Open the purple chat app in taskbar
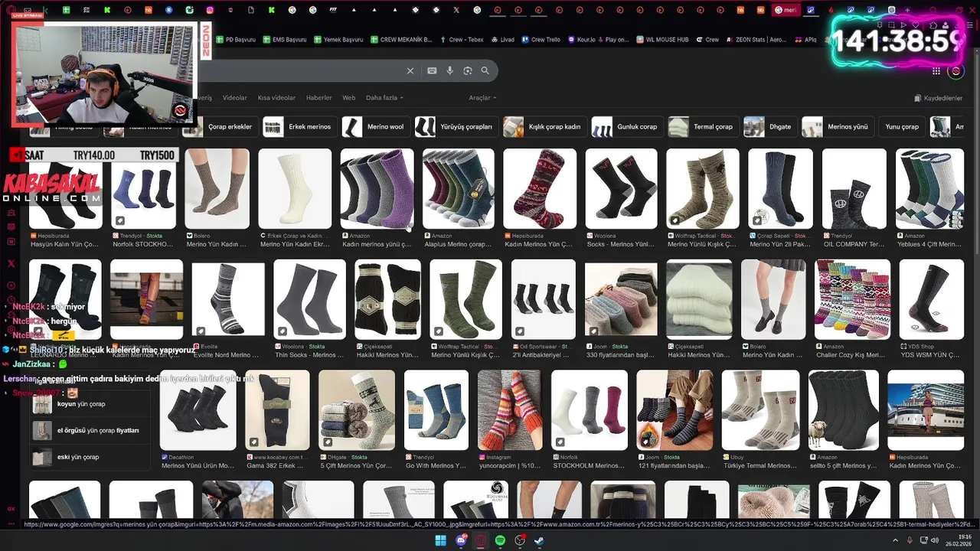This screenshot has width=980, height=551. coord(461,540)
